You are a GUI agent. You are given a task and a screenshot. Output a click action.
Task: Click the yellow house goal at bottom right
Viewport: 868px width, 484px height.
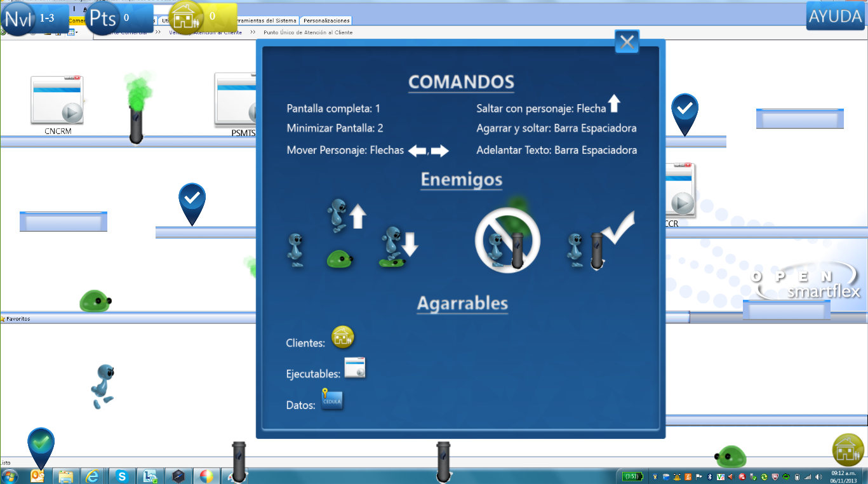848,450
